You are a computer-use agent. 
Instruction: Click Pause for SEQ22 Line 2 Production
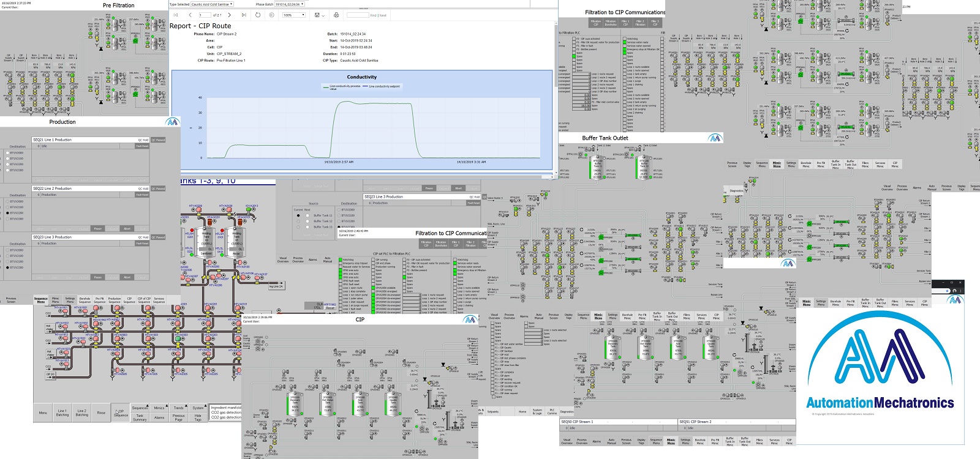(98, 229)
